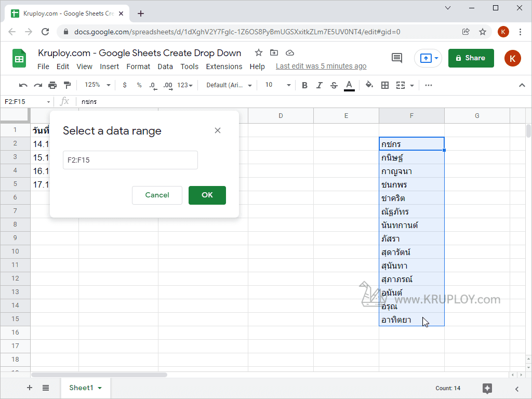Star the document title

(x=259, y=52)
